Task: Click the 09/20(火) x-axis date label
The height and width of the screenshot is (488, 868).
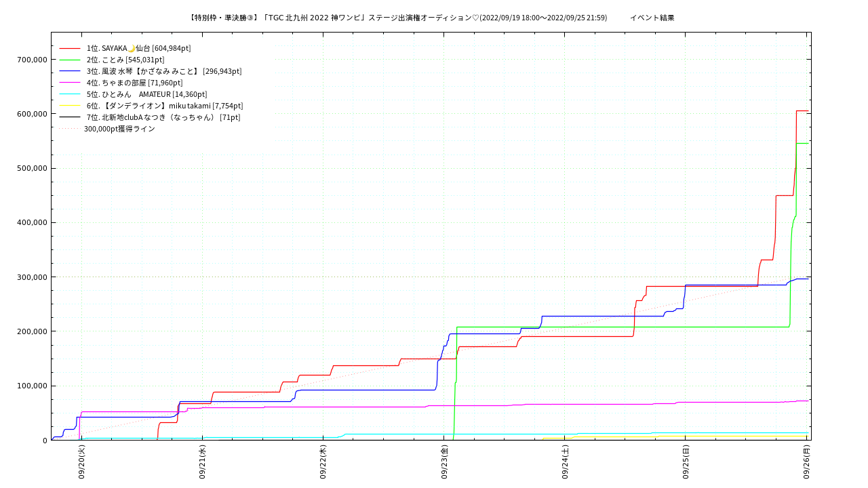Action: pos(81,462)
